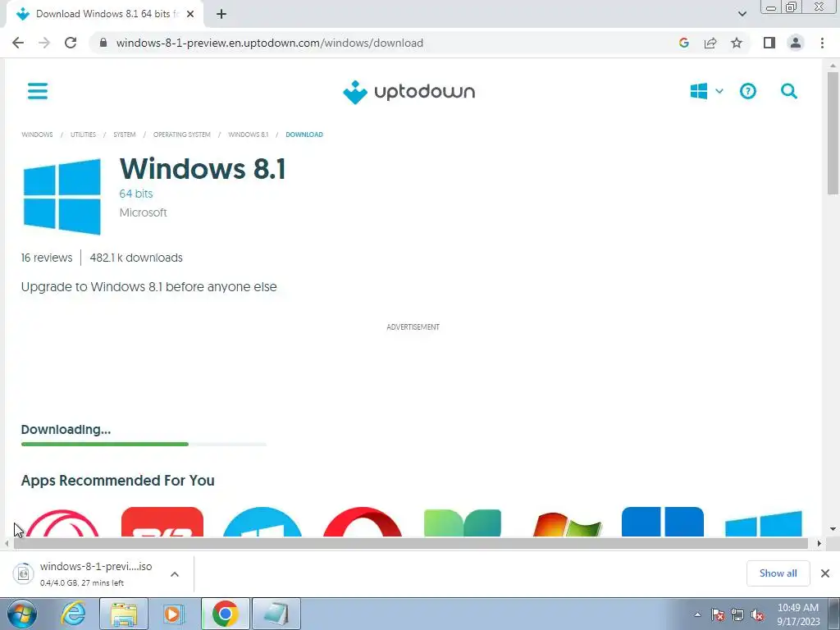Click the Action Center flag icon
Image resolution: width=840 pixels, height=630 pixels.
[x=718, y=615]
